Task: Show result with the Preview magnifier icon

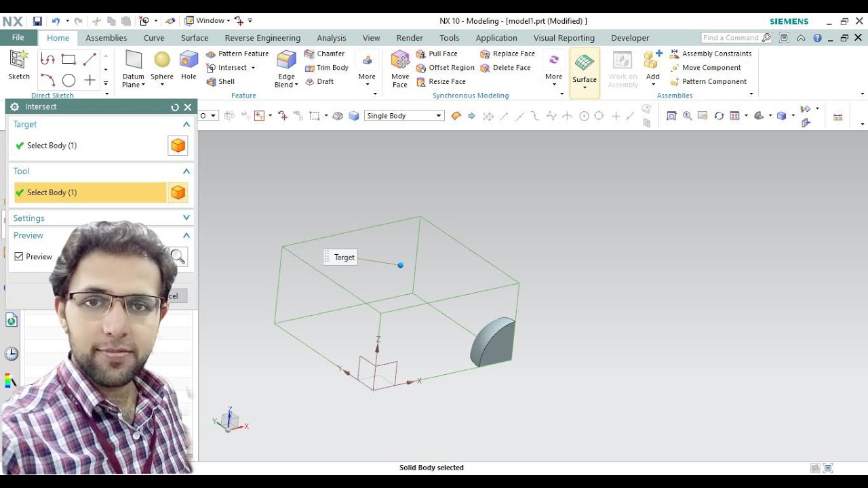Action: point(178,257)
